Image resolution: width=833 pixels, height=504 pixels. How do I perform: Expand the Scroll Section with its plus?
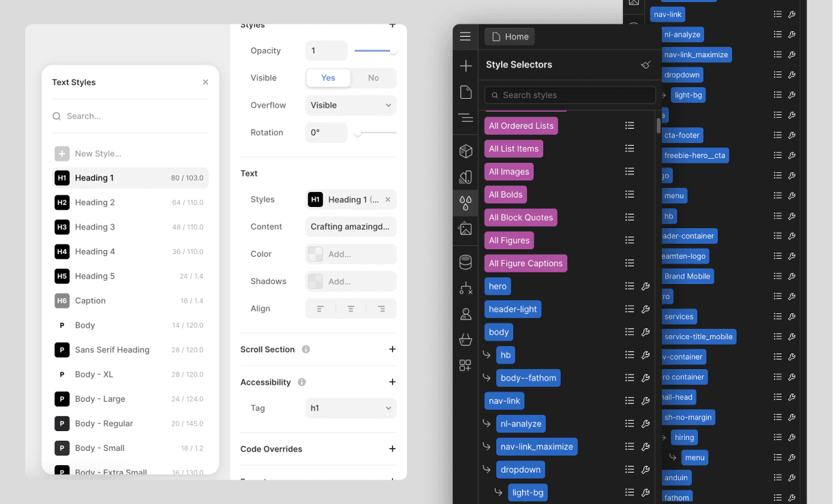click(392, 349)
